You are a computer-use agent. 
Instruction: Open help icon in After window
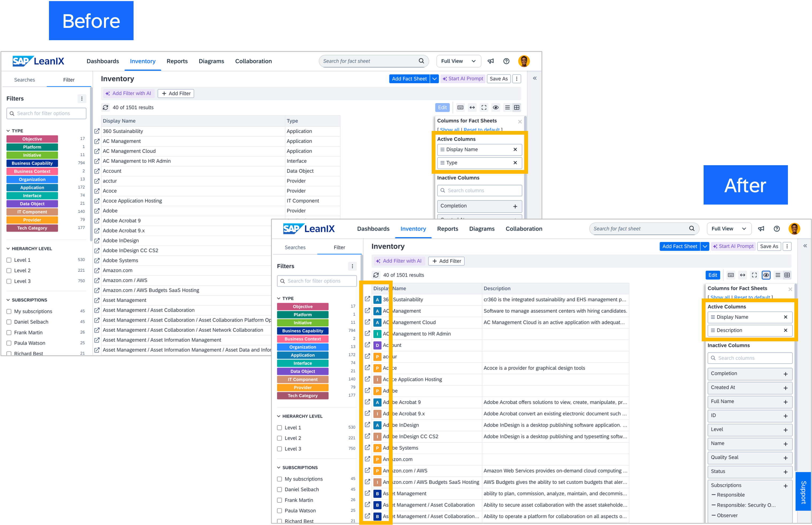click(777, 229)
